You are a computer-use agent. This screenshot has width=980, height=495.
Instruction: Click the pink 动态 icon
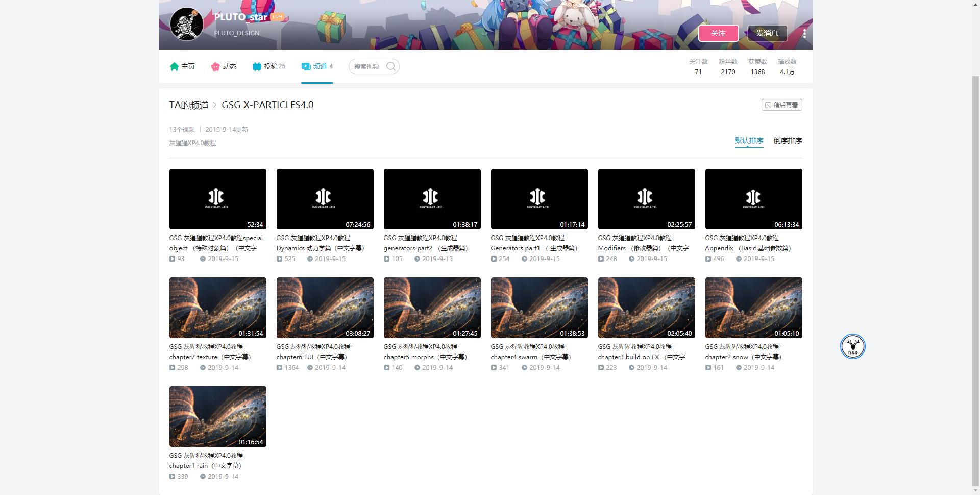[x=215, y=66]
